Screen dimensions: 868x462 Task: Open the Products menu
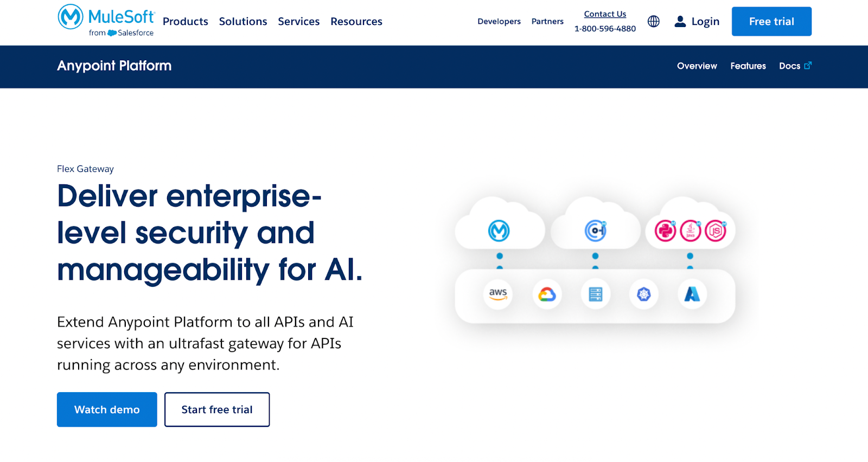(x=186, y=21)
